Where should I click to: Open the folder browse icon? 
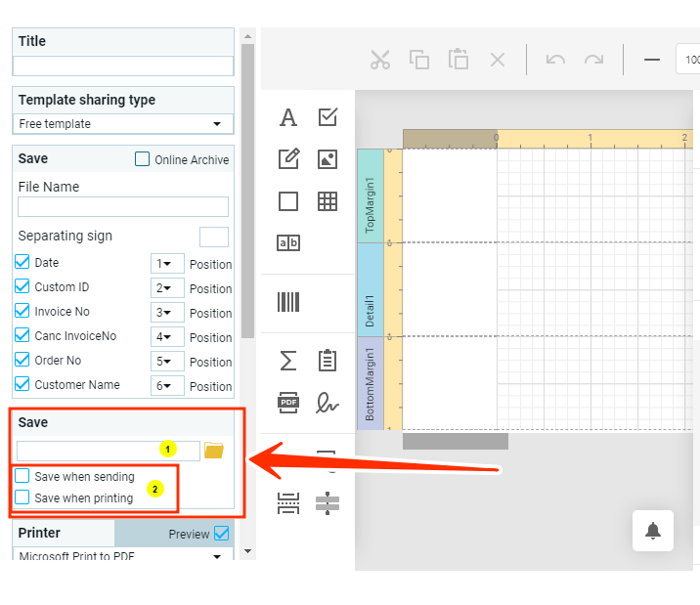214,451
